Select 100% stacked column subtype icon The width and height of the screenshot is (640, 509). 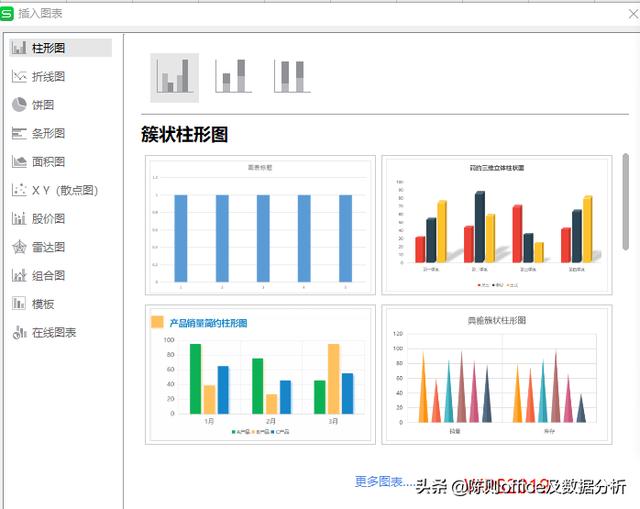[x=292, y=77]
